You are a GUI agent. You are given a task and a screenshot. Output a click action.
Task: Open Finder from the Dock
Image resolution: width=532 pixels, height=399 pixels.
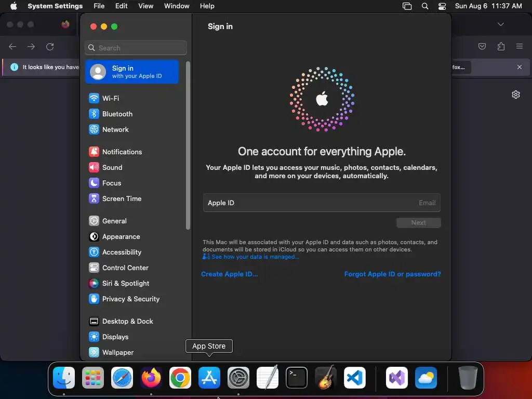click(x=64, y=378)
